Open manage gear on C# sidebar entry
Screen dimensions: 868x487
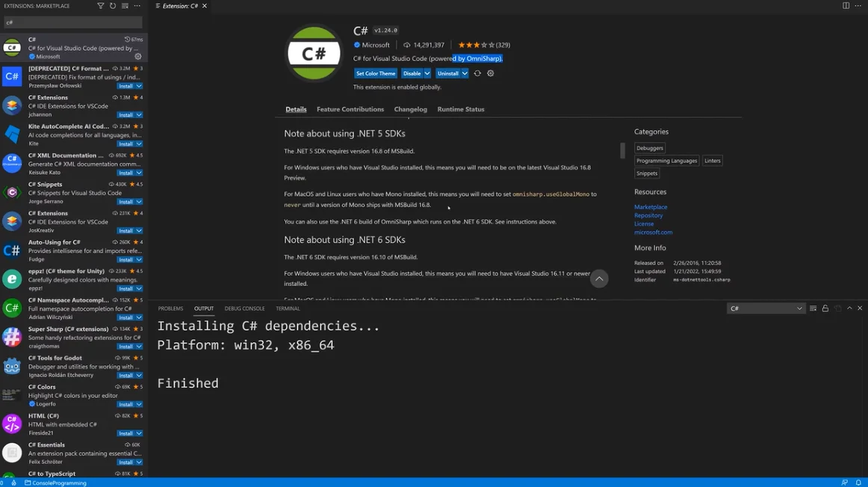point(137,57)
